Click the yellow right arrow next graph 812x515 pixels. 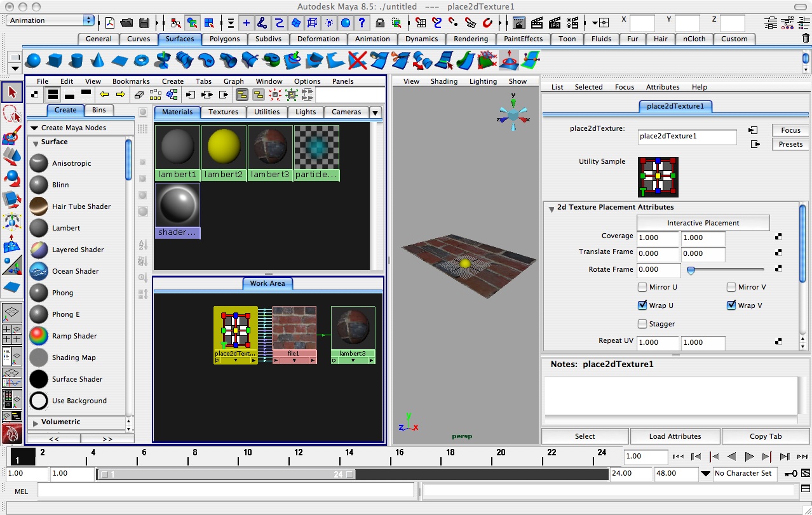click(120, 95)
